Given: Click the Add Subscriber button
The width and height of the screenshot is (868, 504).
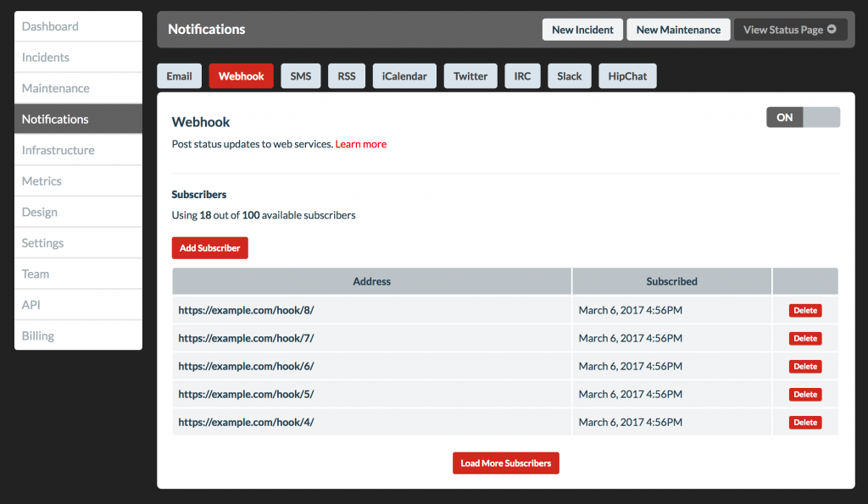Looking at the screenshot, I should tap(209, 248).
